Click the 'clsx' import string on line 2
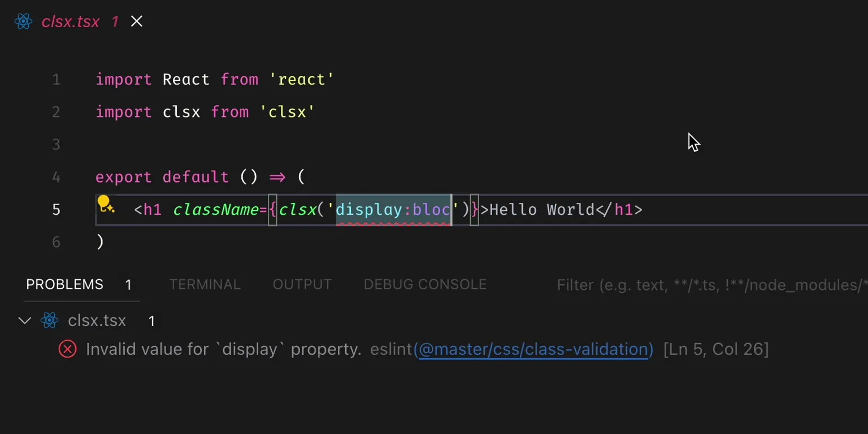The height and width of the screenshot is (434, 868). [x=287, y=112]
